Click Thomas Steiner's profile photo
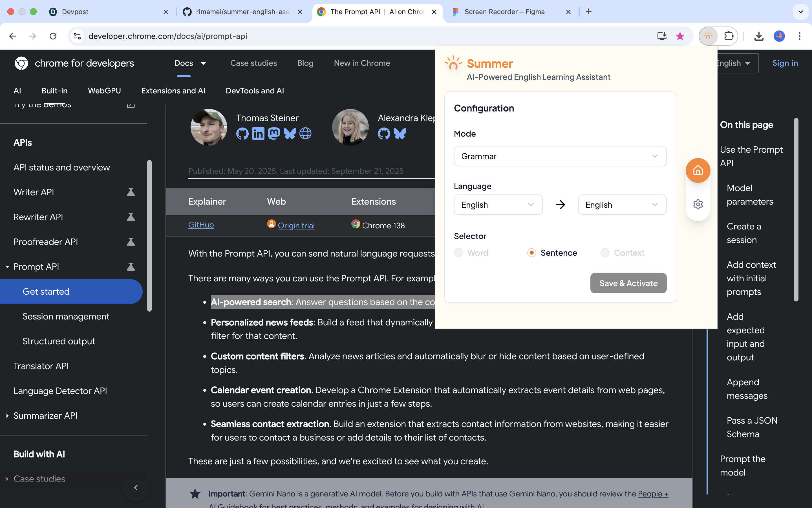812x508 pixels. [209, 127]
